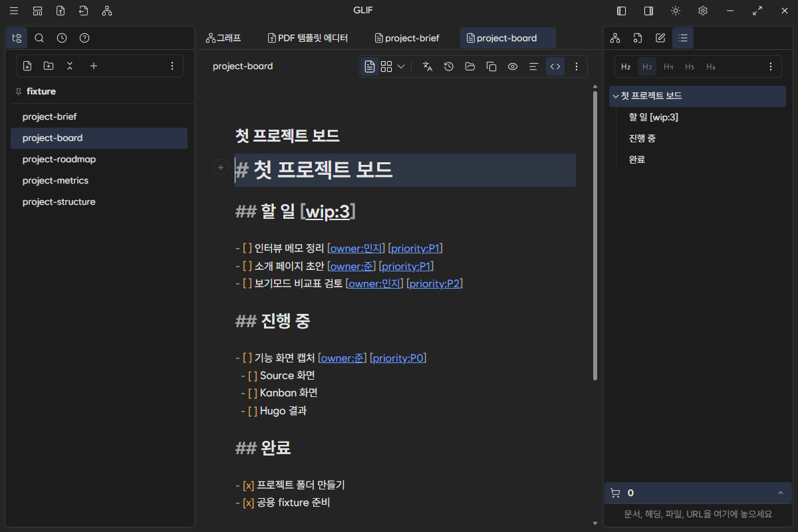The width and height of the screenshot is (798, 532).
Task: Open recent history clock panel in the sidebar
Action: 62,38
